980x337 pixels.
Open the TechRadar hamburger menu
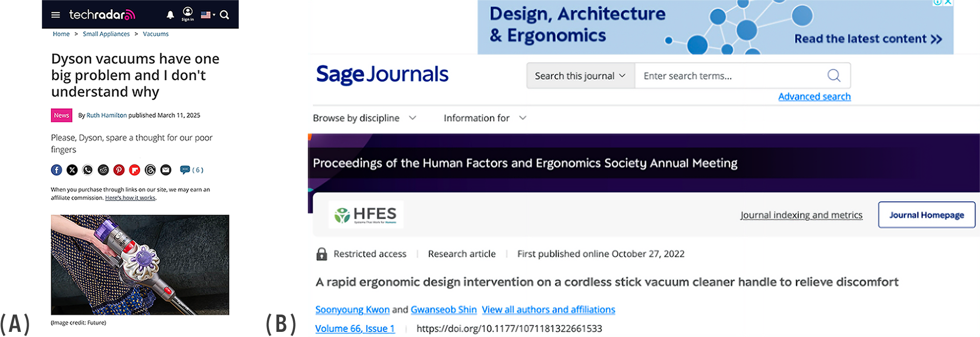pyautogui.click(x=56, y=15)
